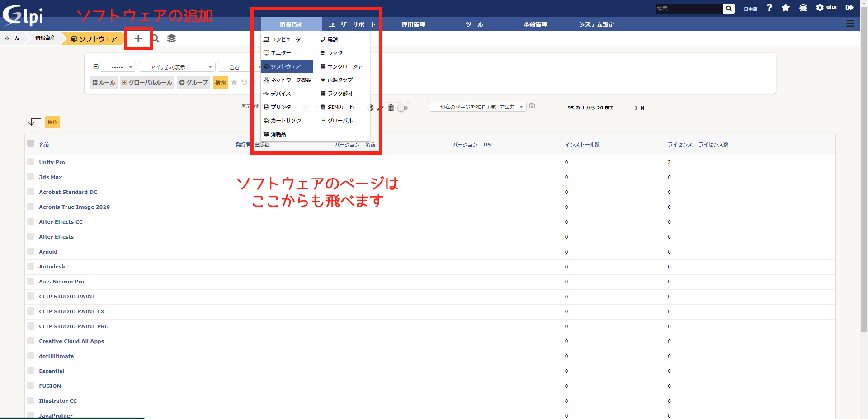
Task: Click the magnifier icon next to the breadcrumb
Action: 156,38
